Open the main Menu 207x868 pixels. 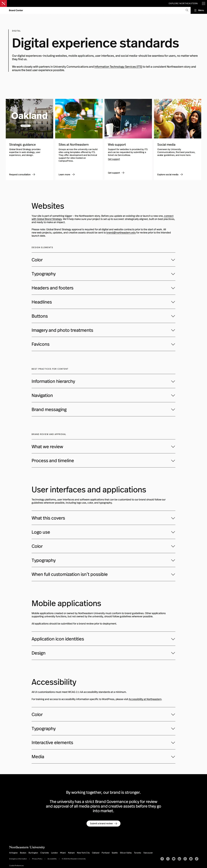(199, 10)
